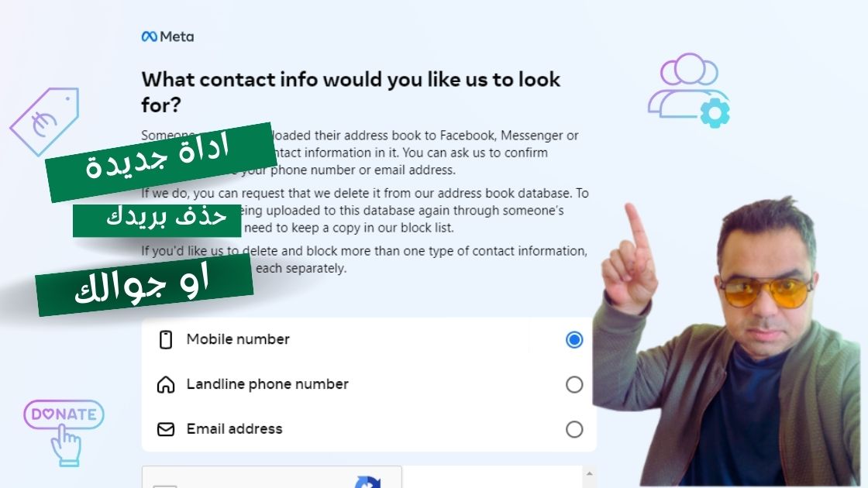This screenshot has height=488, width=868.
Task: Select the Mobile number radio button
Action: [574, 339]
